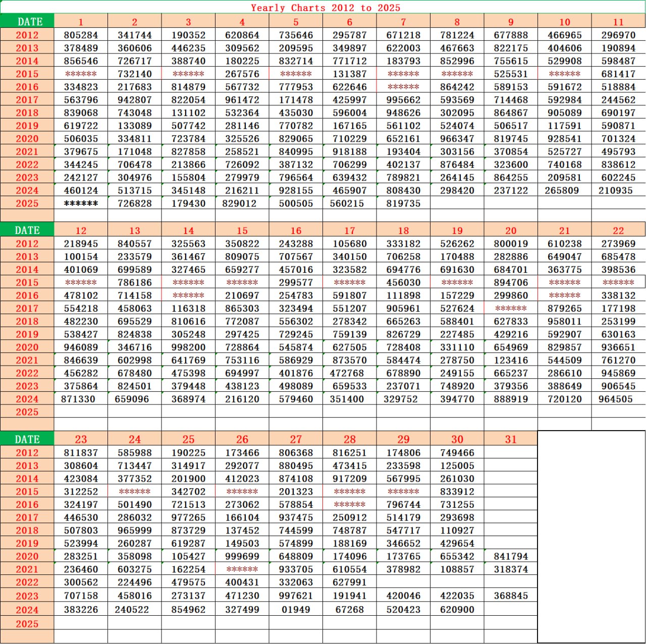The image size is (646, 644).
Task: Click the cell with 671218
Action: [403, 35]
